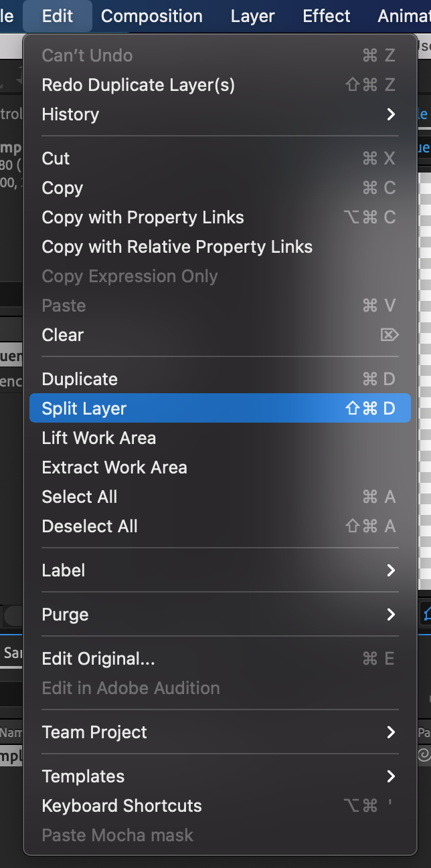Choose Deselect All
Image resolution: width=431 pixels, height=868 pixels.
click(220, 526)
